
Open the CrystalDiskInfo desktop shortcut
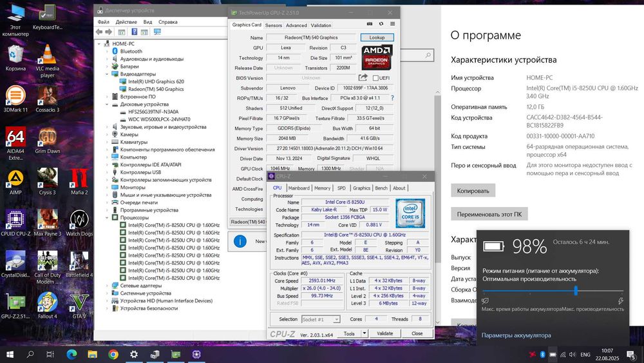point(15,264)
